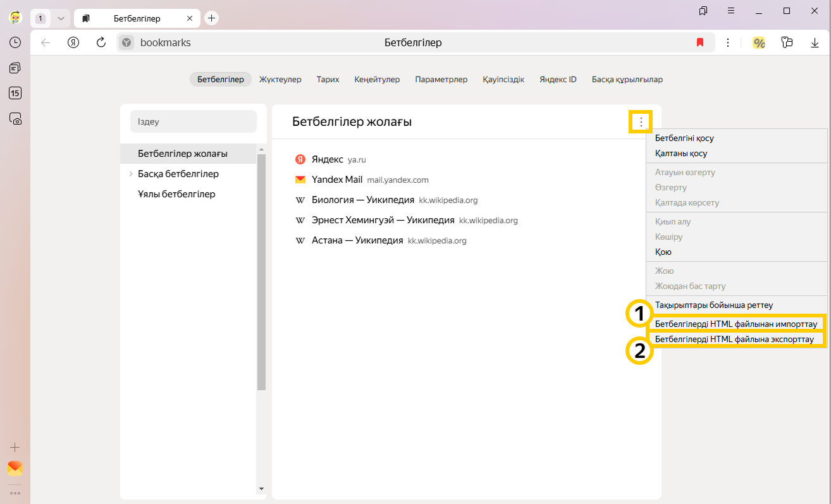Choose Бетбелгілерді HTML файлына экспорттау
831x504 pixels.
(734, 339)
